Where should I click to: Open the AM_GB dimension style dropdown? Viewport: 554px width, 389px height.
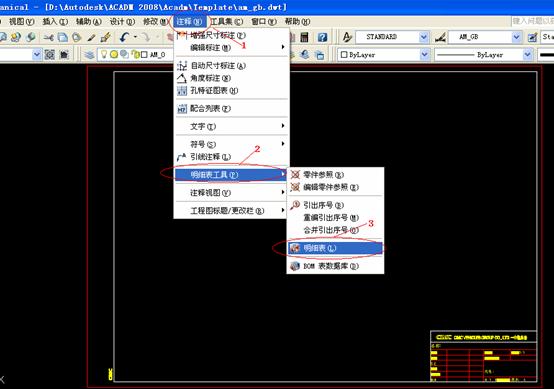click(x=516, y=37)
